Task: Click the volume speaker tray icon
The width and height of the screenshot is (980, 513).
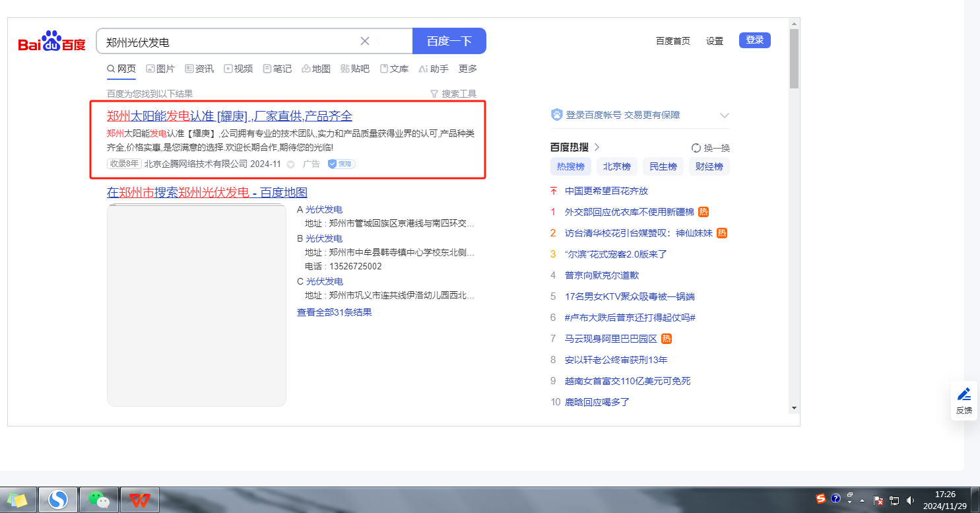Action: click(x=911, y=500)
